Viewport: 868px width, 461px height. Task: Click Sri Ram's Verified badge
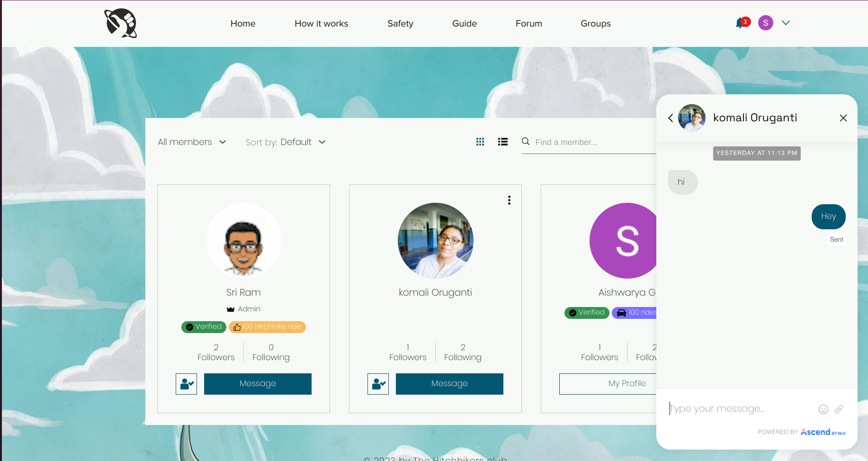(204, 327)
